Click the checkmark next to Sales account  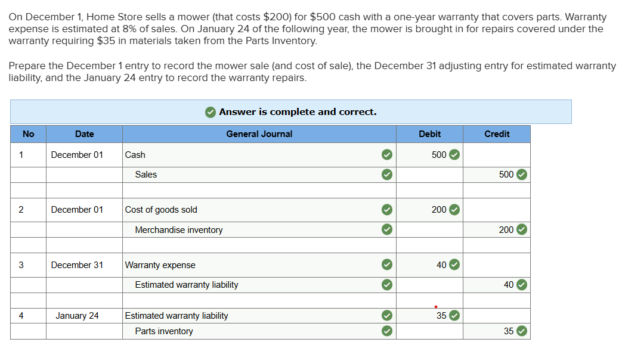pyautogui.click(x=387, y=175)
